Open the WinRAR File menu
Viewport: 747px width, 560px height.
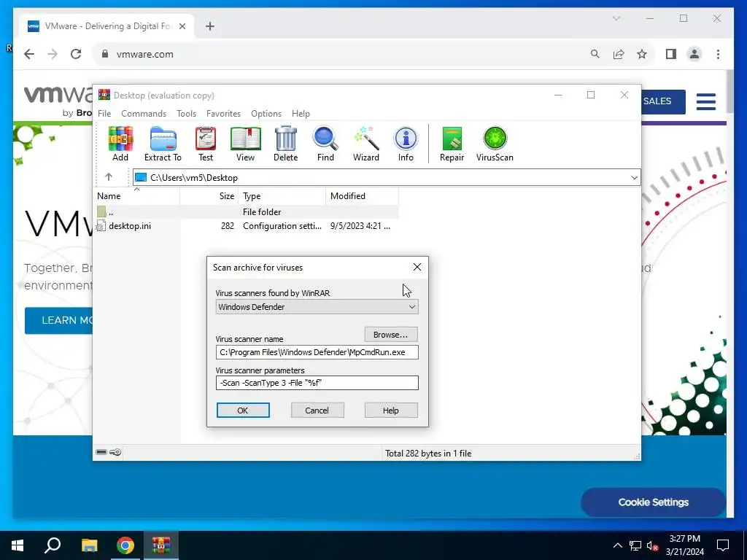click(104, 113)
